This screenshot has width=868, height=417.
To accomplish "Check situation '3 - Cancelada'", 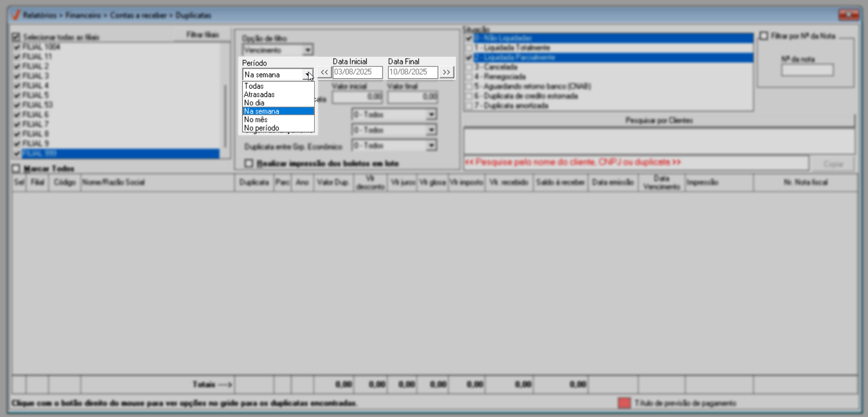I will (x=469, y=67).
